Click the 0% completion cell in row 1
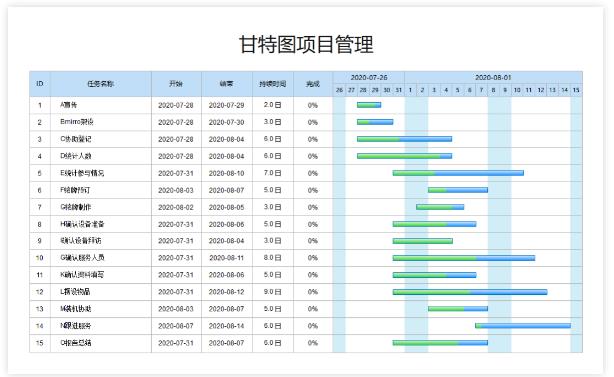This screenshot has height=377, width=614. (312, 105)
